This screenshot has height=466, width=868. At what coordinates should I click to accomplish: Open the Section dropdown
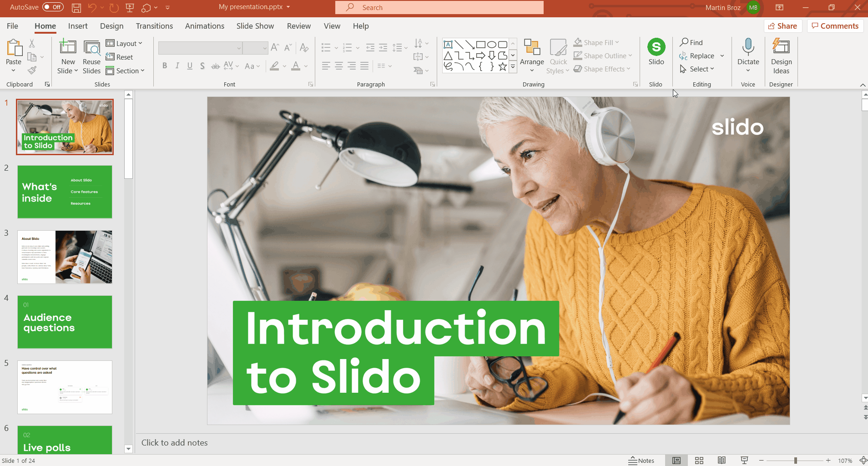pos(125,71)
